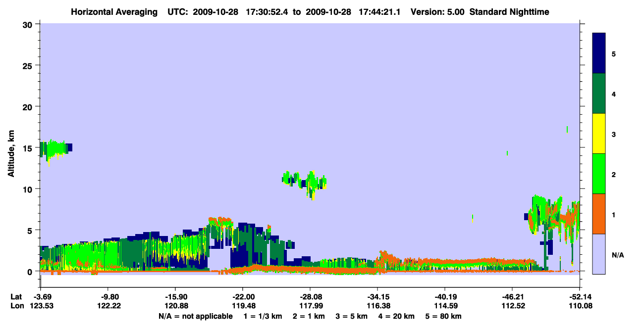Screen dimensions: 644x330
Task: Click the 'Lon' row label
Action: (x=16, y=306)
